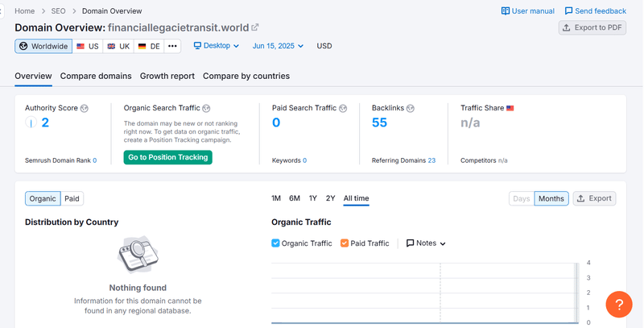
Task: Open the Compare domains tab
Action: [96, 76]
